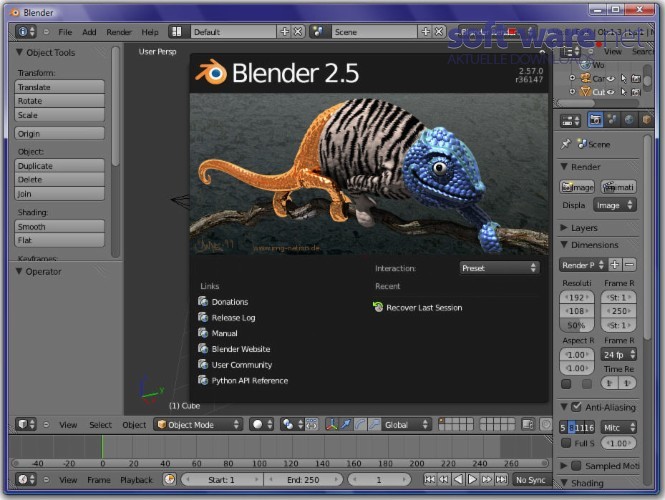Open the Donations link icon
The image size is (665, 500).
click(x=203, y=302)
